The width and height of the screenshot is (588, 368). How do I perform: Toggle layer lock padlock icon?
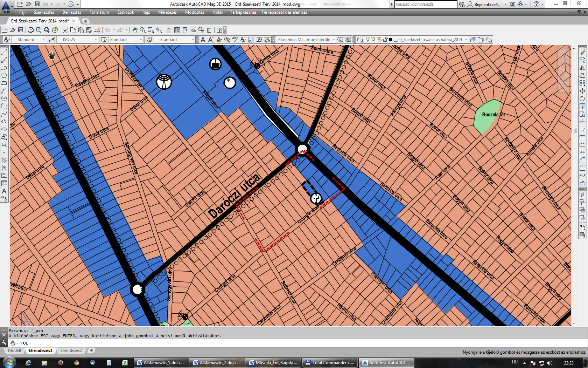385,40
